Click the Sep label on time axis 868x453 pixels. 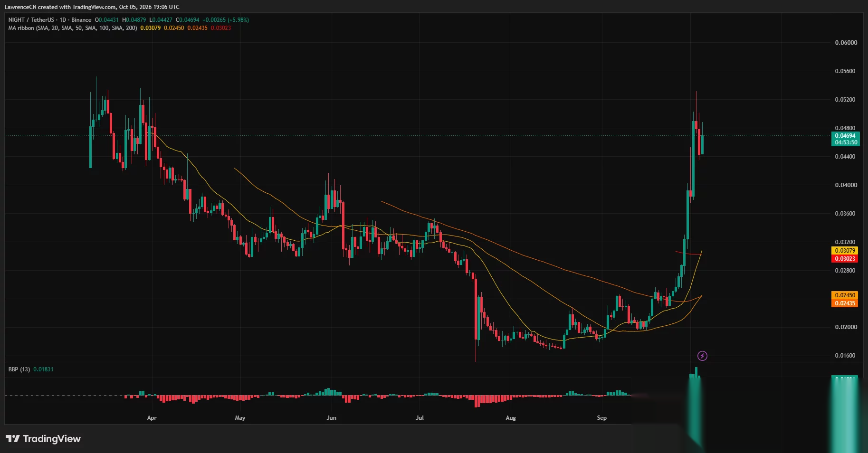pos(601,418)
